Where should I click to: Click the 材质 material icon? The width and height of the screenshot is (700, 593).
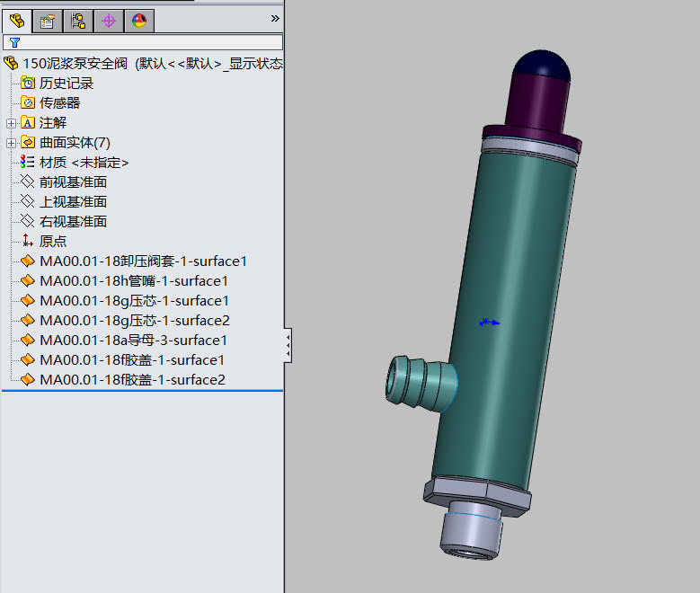[28, 163]
